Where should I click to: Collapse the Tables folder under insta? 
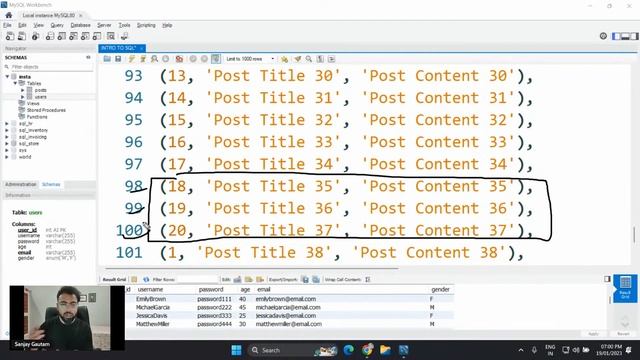pyautogui.click(x=15, y=83)
